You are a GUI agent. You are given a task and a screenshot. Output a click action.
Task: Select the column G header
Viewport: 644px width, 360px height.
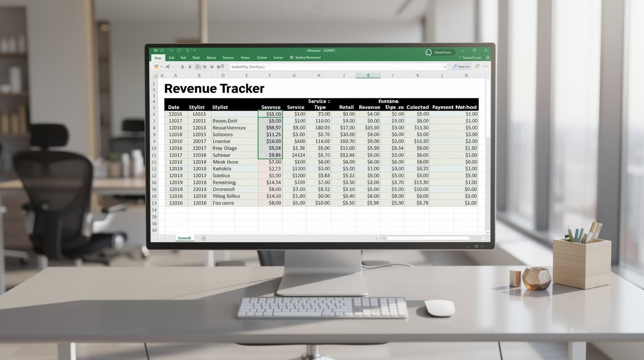294,76
